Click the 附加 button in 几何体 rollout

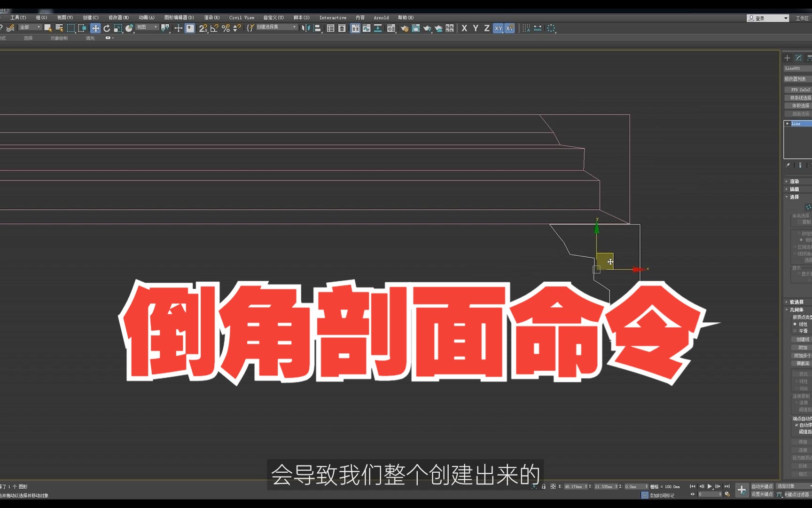coord(802,347)
